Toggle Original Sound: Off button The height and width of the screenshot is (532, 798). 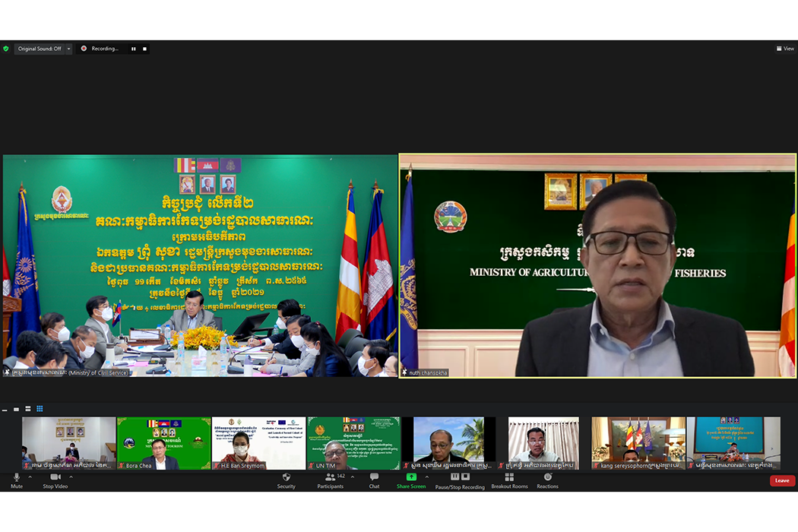point(40,49)
